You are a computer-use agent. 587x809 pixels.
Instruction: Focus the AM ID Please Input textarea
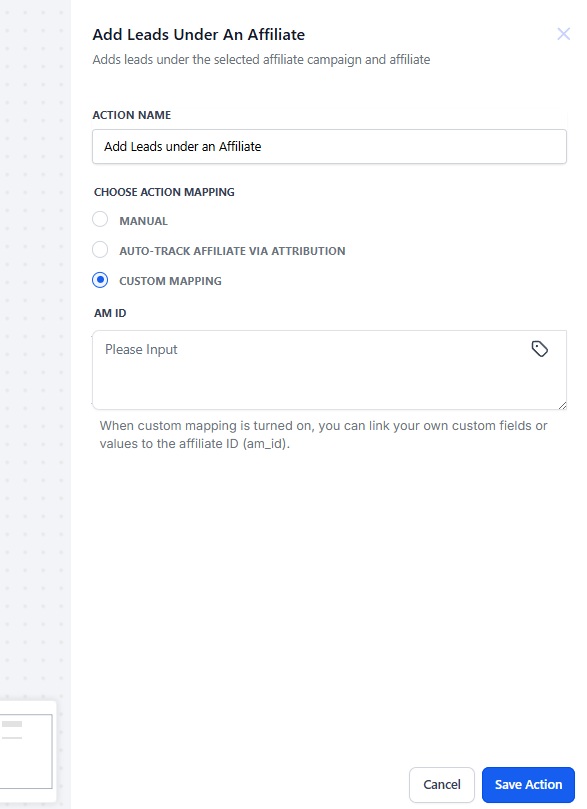pyautogui.click(x=329, y=370)
